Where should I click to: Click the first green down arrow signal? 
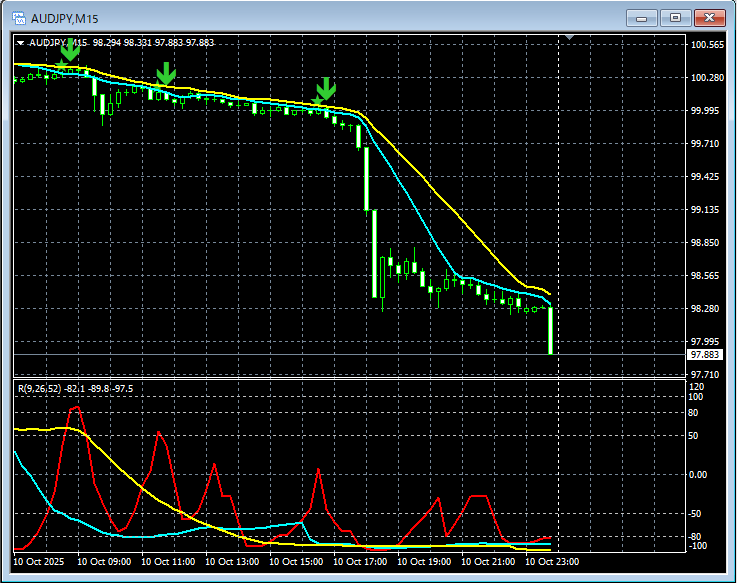[x=69, y=52]
